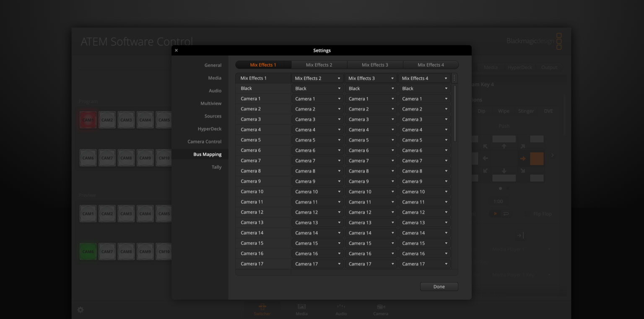Click the Camera 12 row label in first column
Screen dimensions: 644x319
point(252,212)
